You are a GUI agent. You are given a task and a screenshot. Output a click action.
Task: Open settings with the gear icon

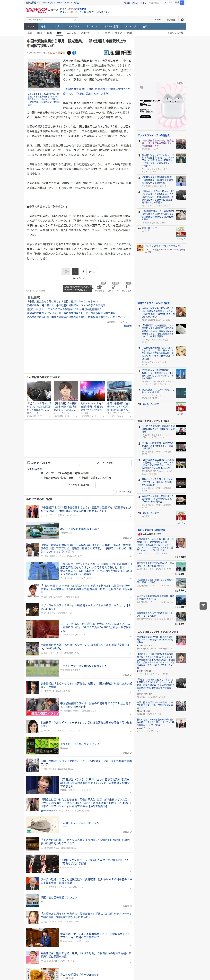(x=182, y=20)
